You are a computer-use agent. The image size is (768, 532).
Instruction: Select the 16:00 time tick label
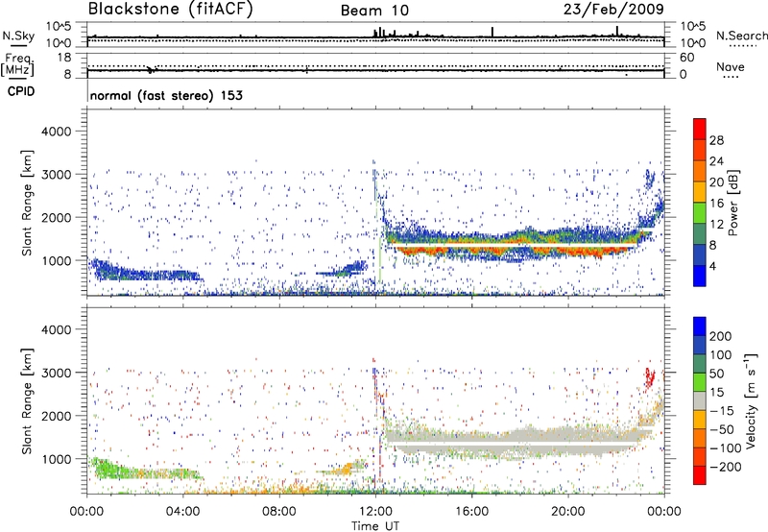pos(471,512)
